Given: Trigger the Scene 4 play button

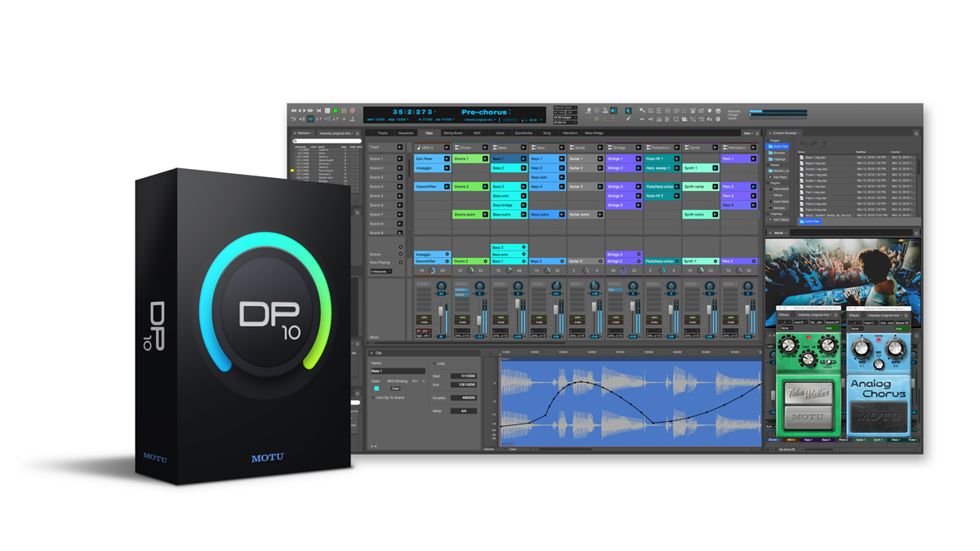Looking at the screenshot, I should pos(400,186).
